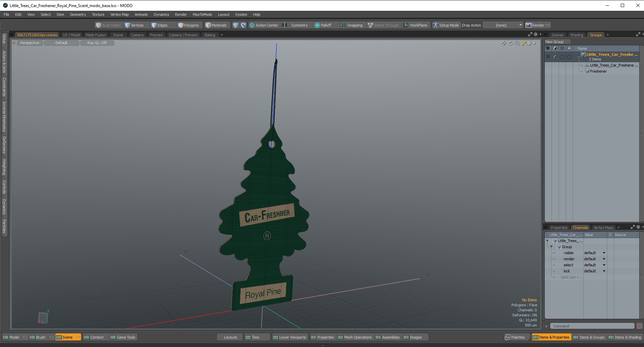Toggle fourth column checkbox of Little_Trees group
The height and width of the screenshot is (347, 644).
[569, 57]
